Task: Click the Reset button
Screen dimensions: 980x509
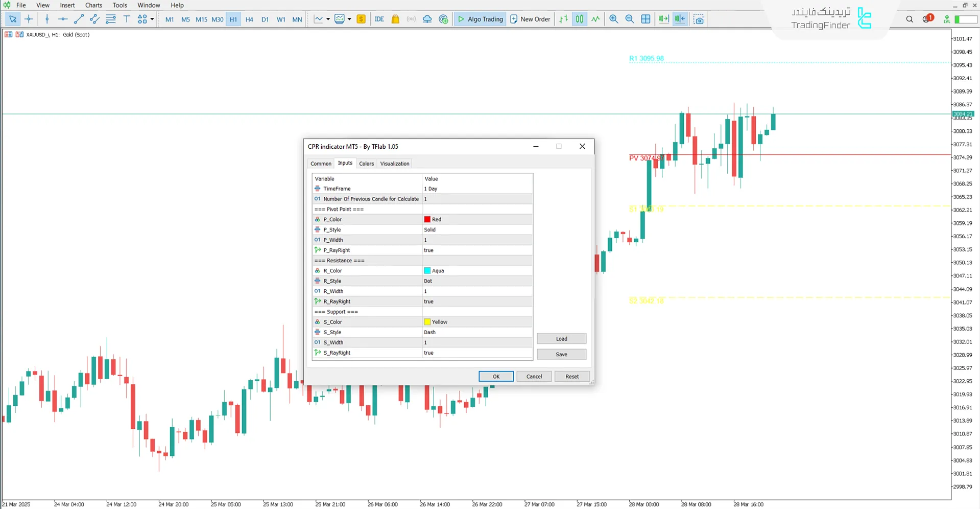Action: [x=572, y=377]
